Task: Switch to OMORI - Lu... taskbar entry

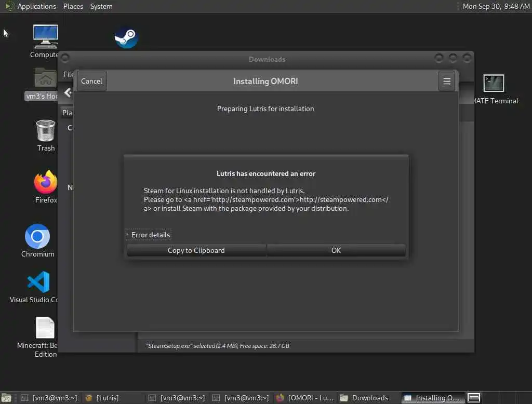Action: click(x=304, y=398)
